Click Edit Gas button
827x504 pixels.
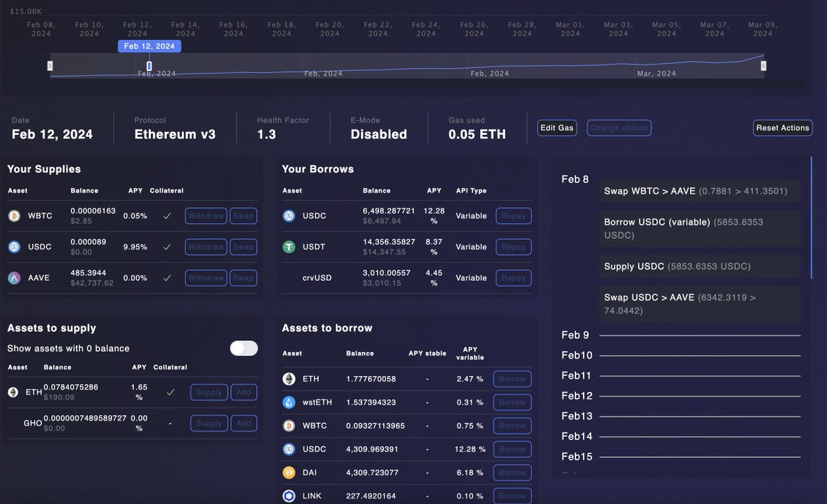tap(557, 128)
